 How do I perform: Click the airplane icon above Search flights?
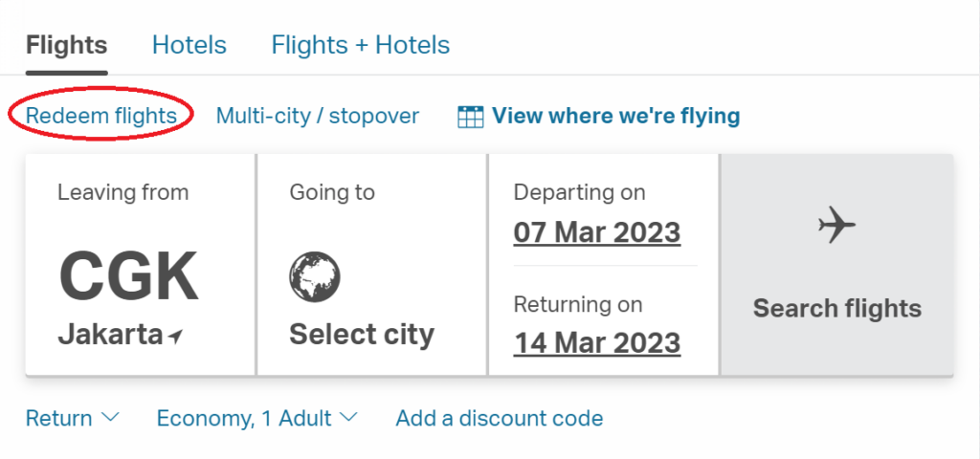836,225
